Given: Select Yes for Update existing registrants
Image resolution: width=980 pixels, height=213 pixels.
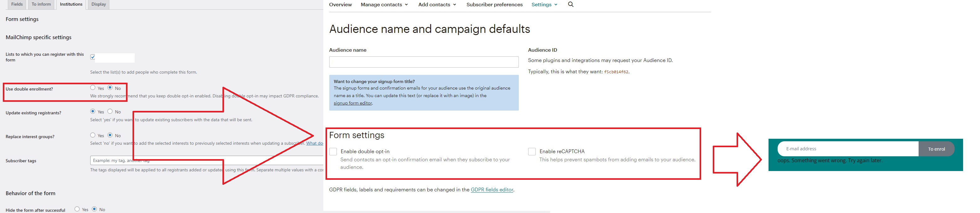Looking at the screenshot, I should (x=92, y=111).
